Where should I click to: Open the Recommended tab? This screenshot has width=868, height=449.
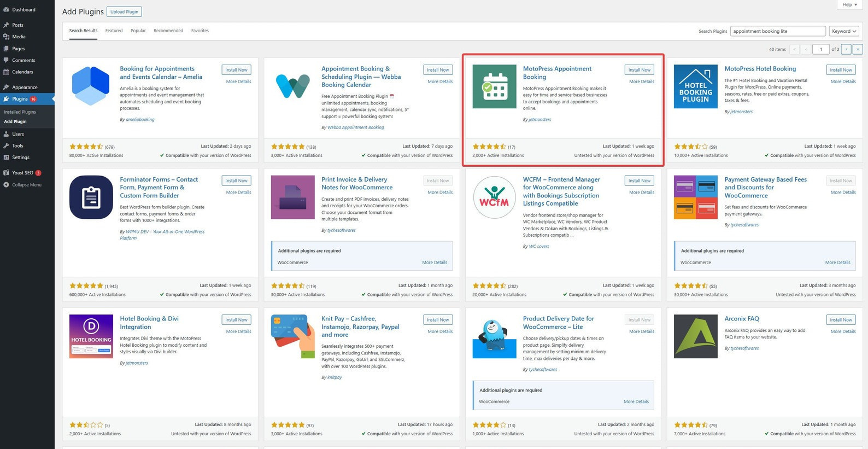click(x=168, y=31)
